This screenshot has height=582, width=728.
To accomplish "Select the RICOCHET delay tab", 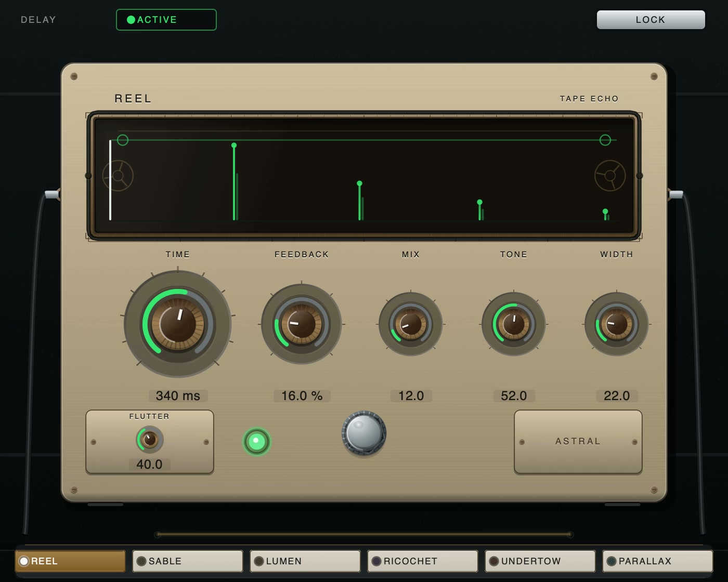I will pyautogui.click(x=423, y=561).
